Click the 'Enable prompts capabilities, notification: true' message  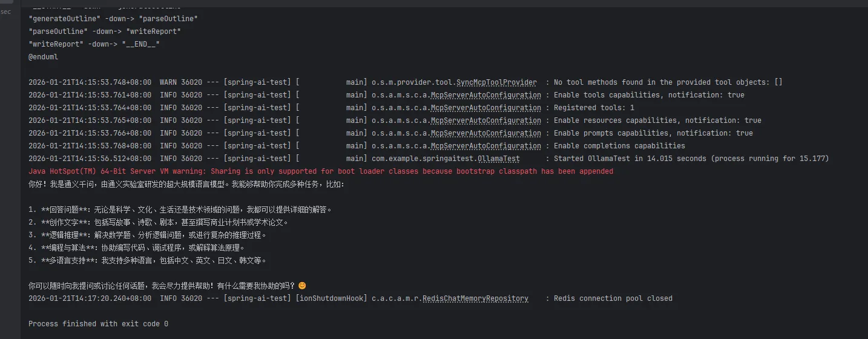(653, 133)
